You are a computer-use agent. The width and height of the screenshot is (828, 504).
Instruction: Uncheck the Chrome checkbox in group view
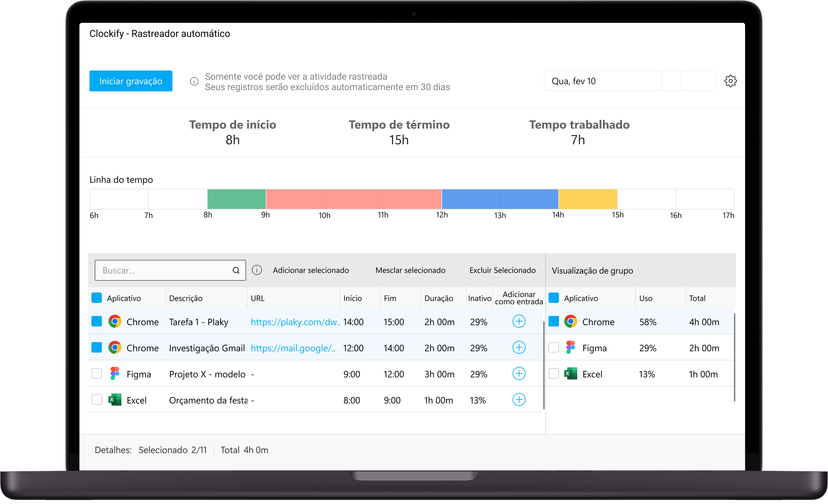[553, 322]
